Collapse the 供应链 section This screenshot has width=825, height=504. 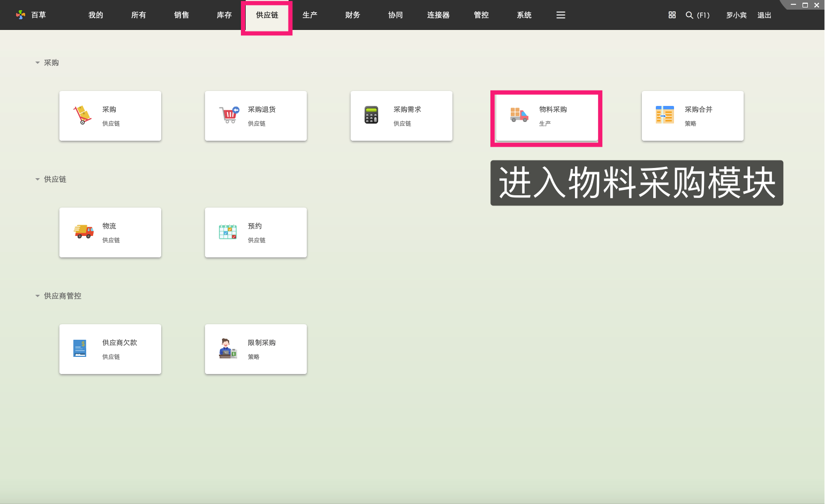coord(37,179)
